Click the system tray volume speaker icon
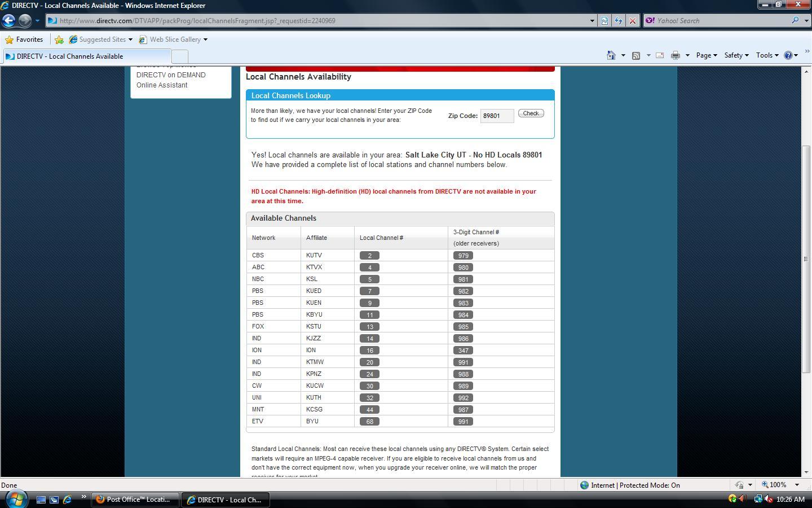812x508 pixels. (767, 499)
